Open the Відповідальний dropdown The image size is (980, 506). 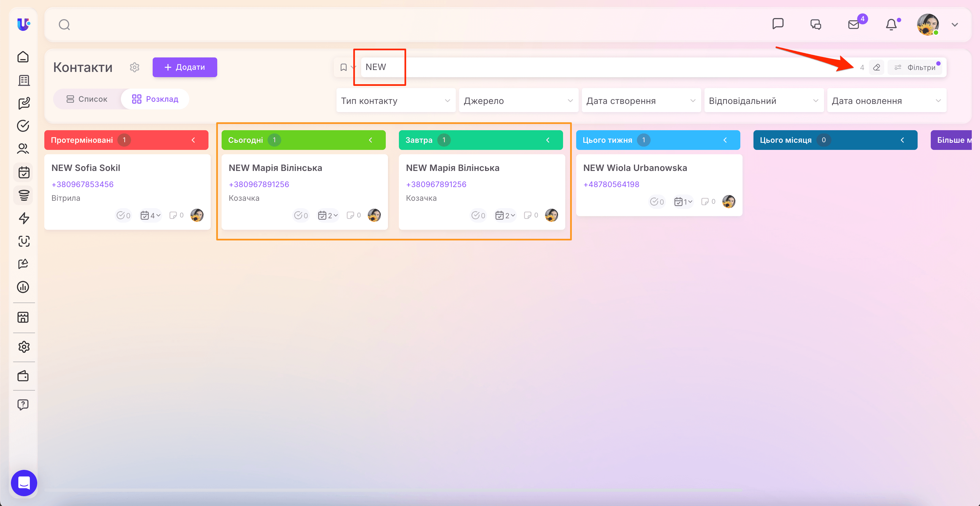coord(764,100)
